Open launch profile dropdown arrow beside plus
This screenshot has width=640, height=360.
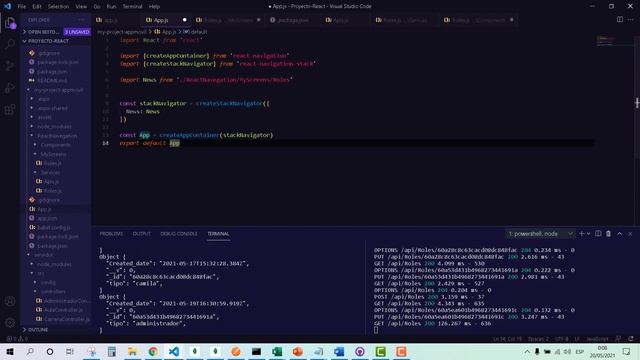(589, 233)
